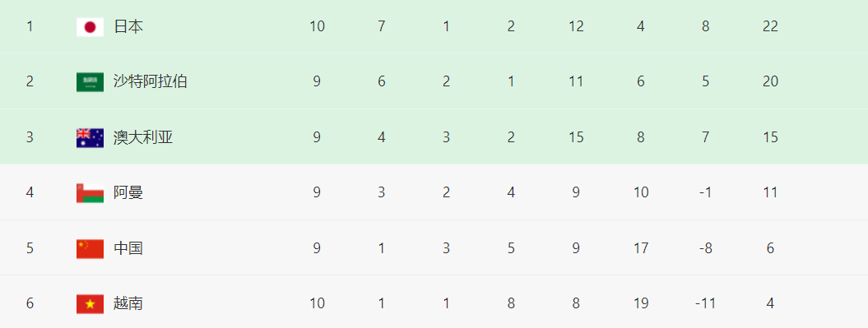Click the Japan flag icon
Screen dimensions: 868x328
coord(90,26)
